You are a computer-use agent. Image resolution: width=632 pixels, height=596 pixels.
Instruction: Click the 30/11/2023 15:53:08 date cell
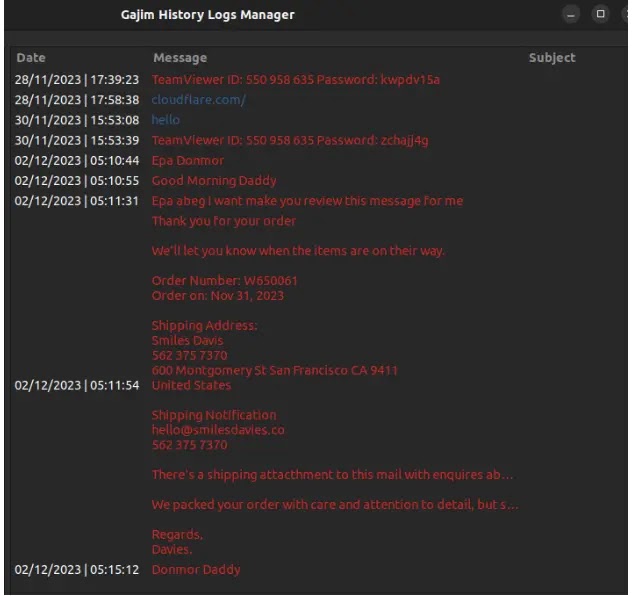77,120
